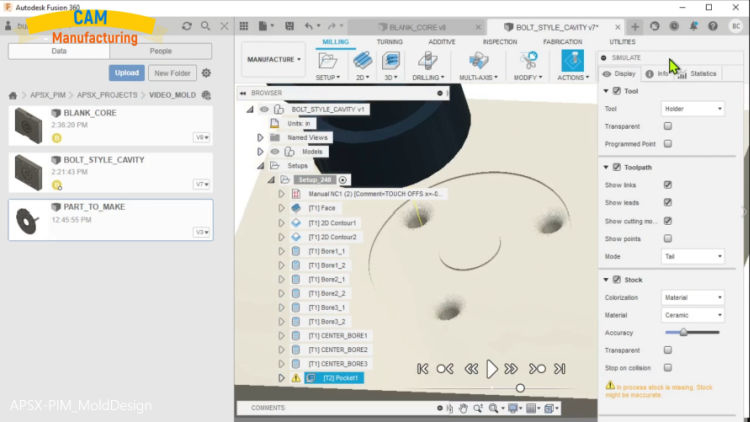The width and height of the screenshot is (750, 422).
Task: Open the 3D milling operations icon
Action: [x=391, y=61]
